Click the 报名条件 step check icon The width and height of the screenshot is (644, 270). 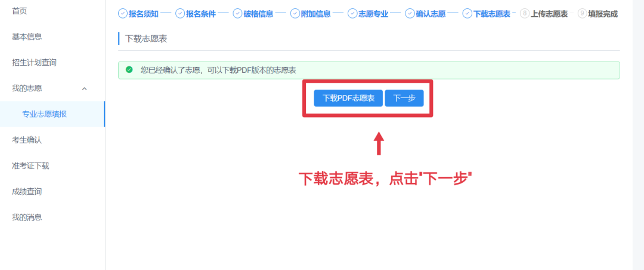[180, 14]
